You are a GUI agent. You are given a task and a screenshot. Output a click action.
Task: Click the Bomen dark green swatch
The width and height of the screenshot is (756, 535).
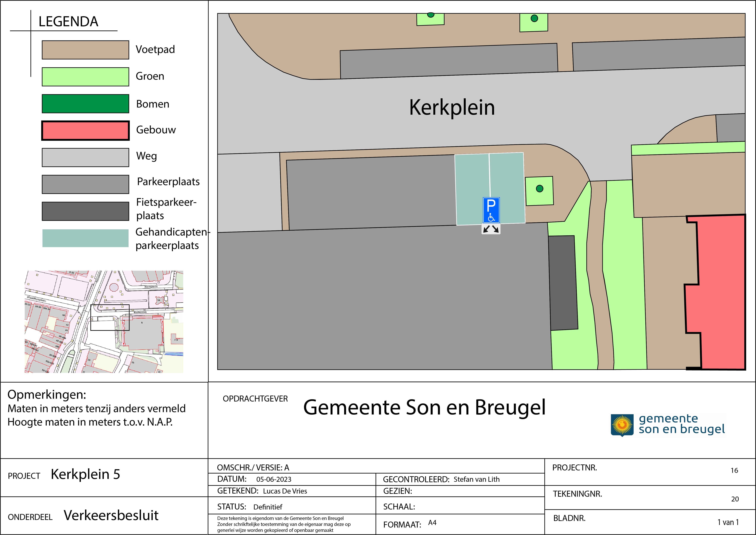(85, 104)
